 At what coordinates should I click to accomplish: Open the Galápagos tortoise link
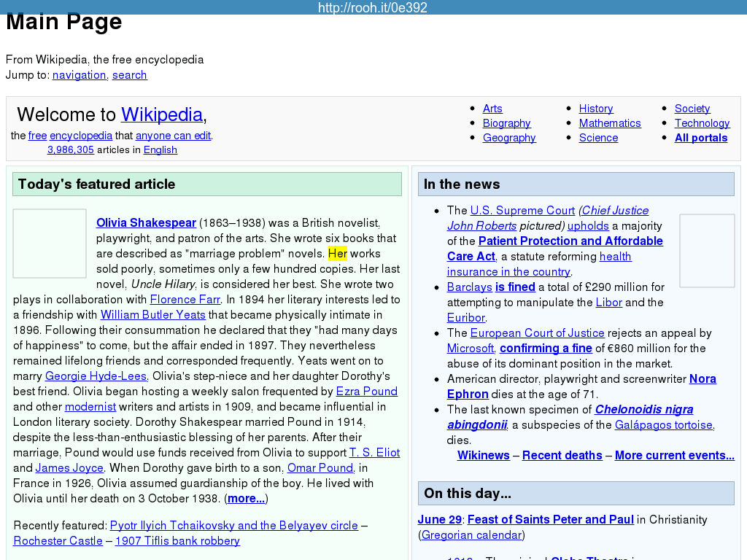(x=663, y=425)
